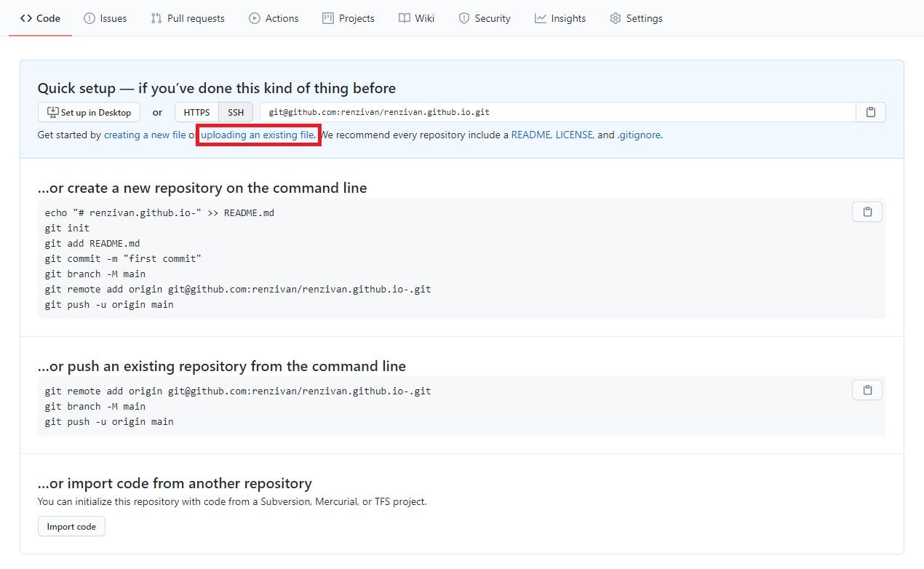
Task: Select the HTTPS protocol option
Action: 196,112
